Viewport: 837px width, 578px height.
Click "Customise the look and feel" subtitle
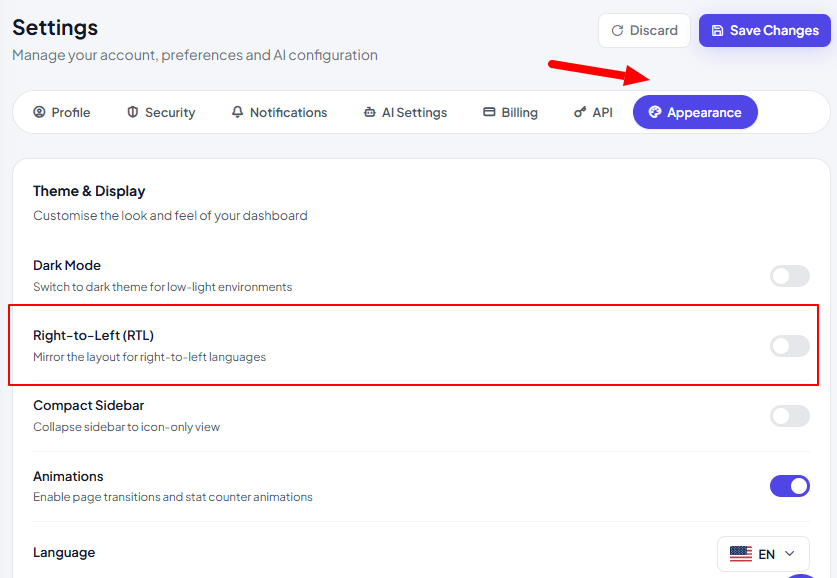pos(170,216)
